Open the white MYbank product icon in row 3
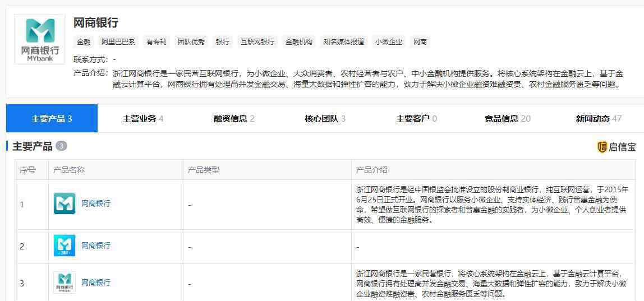 point(65,283)
